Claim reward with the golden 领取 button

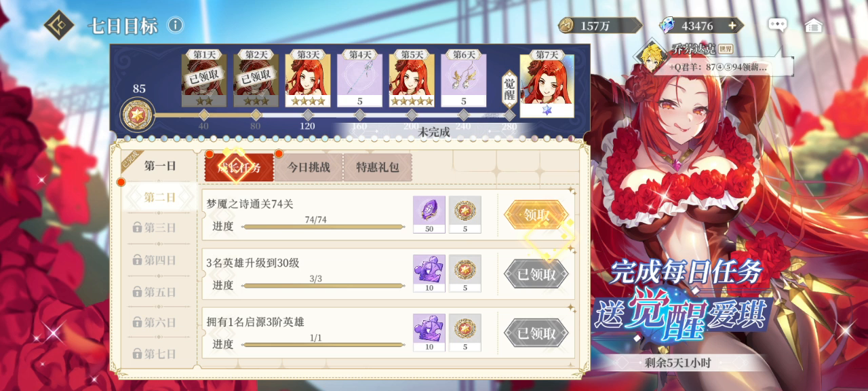pos(536,215)
